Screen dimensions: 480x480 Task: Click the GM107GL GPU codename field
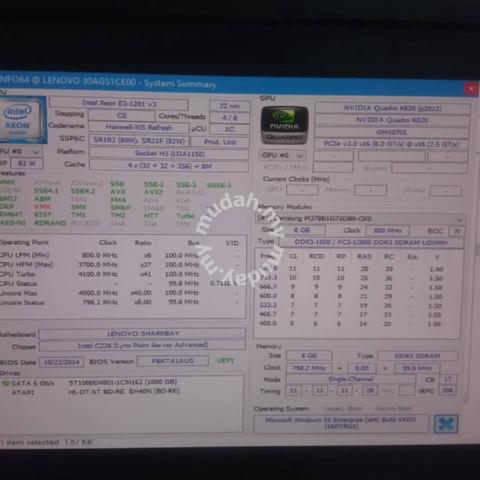tap(392, 132)
